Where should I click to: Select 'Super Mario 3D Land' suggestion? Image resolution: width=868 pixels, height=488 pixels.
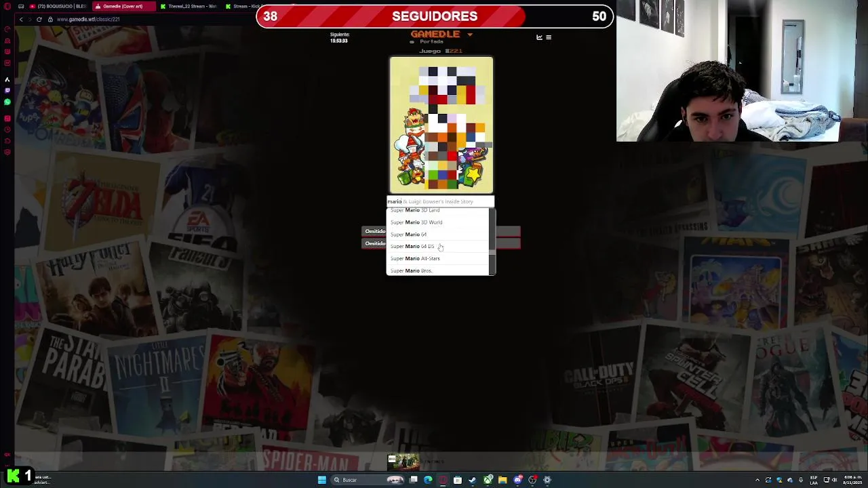pos(438,211)
